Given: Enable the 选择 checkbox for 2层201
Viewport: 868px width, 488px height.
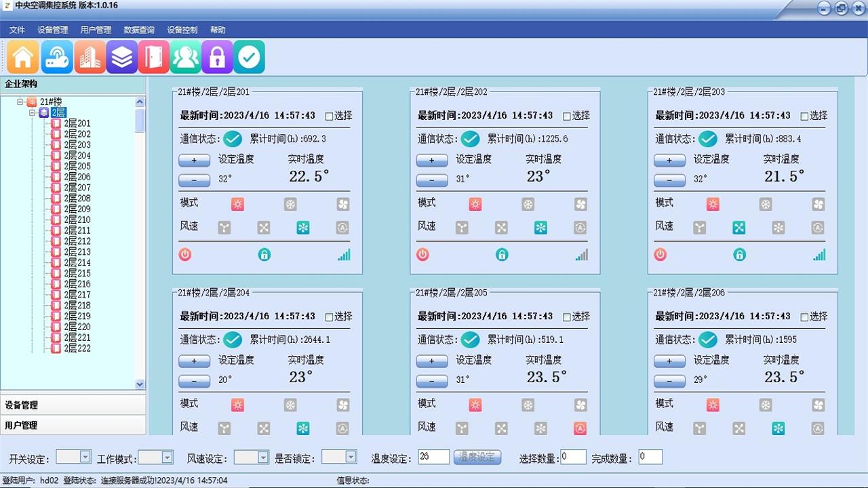Looking at the screenshot, I should click(330, 115).
